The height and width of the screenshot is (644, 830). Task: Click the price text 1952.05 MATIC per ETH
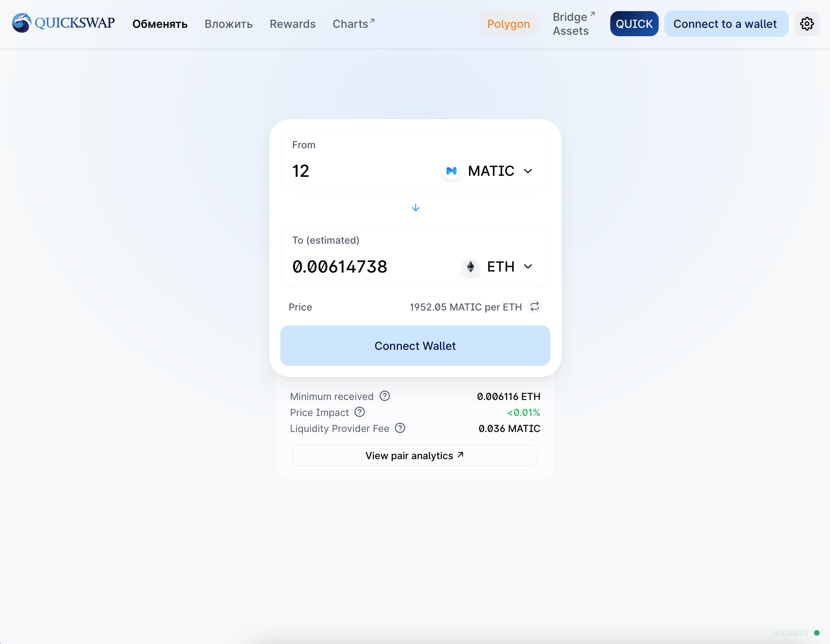(x=465, y=307)
